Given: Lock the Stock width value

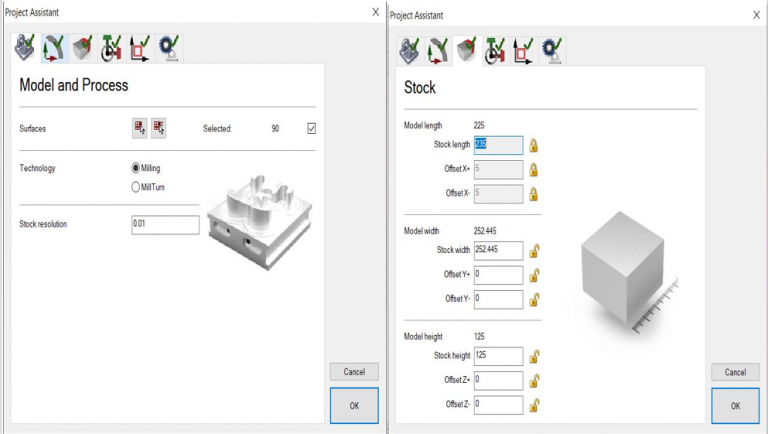Looking at the screenshot, I should tap(534, 250).
